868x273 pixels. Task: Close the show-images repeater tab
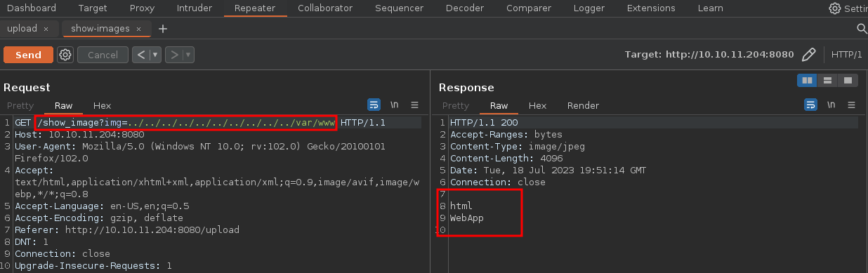139,29
